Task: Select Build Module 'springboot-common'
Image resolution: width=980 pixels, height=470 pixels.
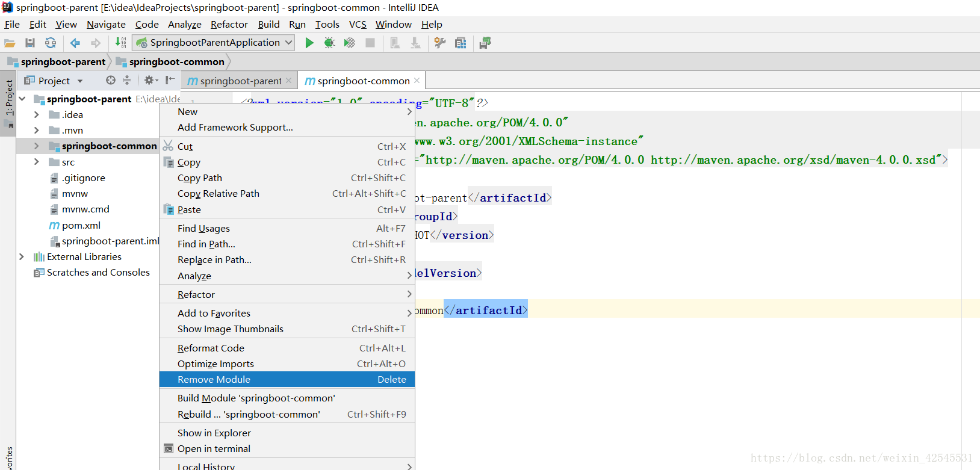Action: (287, 398)
